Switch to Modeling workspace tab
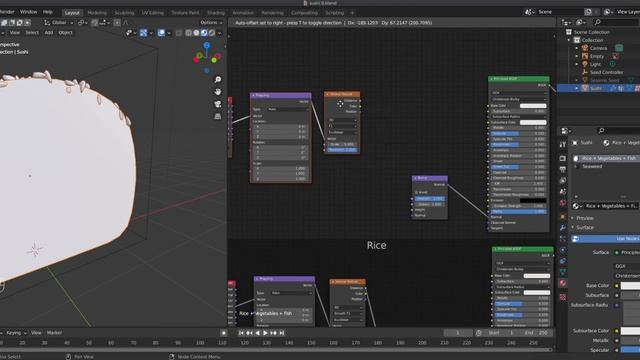Image resolution: width=640 pixels, height=360 pixels. (x=97, y=13)
